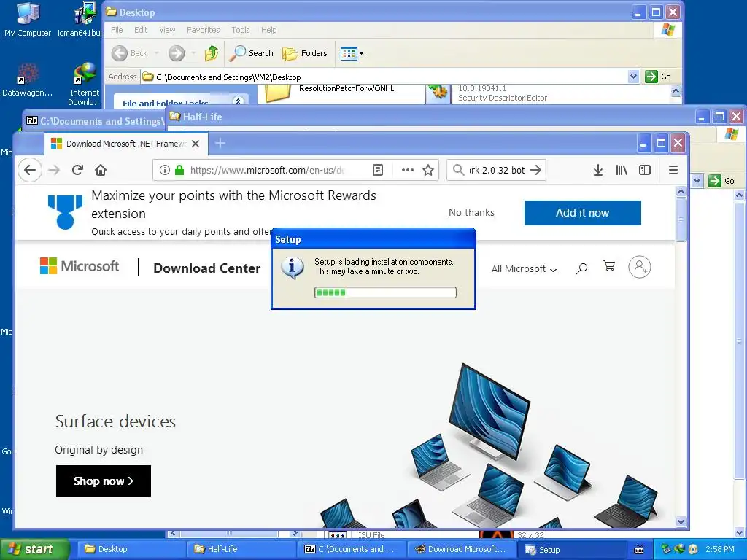Open File menu in Desktop window
This screenshot has width=747, height=560.
[x=117, y=30]
